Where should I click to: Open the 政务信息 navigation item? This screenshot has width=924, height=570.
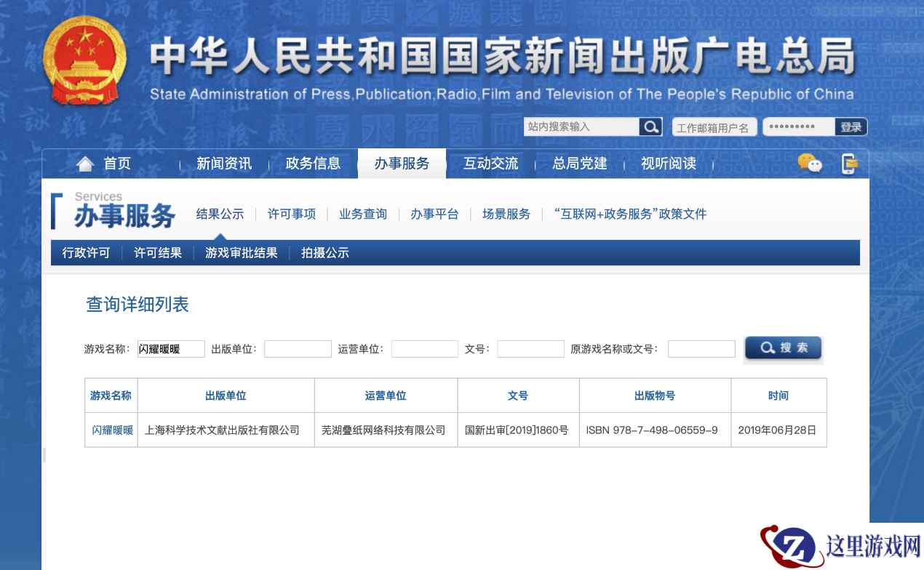pyautogui.click(x=313, y=164)
